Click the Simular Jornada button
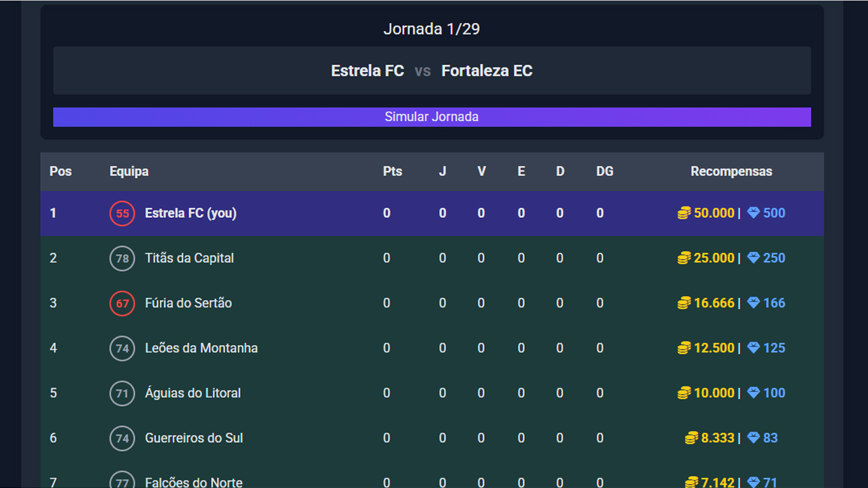The width and height of the screenshot is (868, 488). click(x=432, y=117)
